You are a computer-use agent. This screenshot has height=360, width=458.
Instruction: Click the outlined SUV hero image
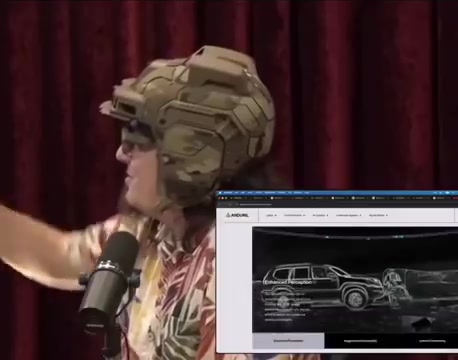tap(355, 280)
